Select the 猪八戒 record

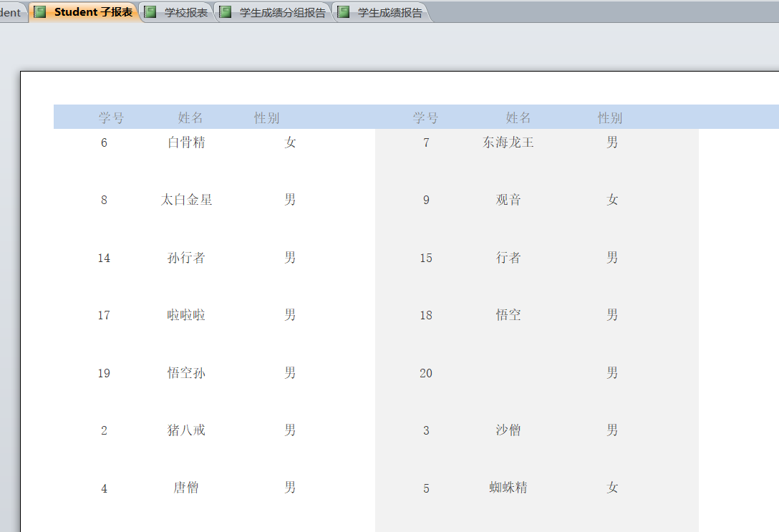186,430
